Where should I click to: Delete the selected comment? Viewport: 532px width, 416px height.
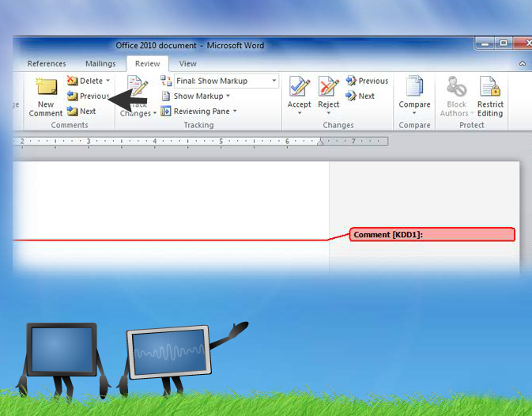point(85,81)
